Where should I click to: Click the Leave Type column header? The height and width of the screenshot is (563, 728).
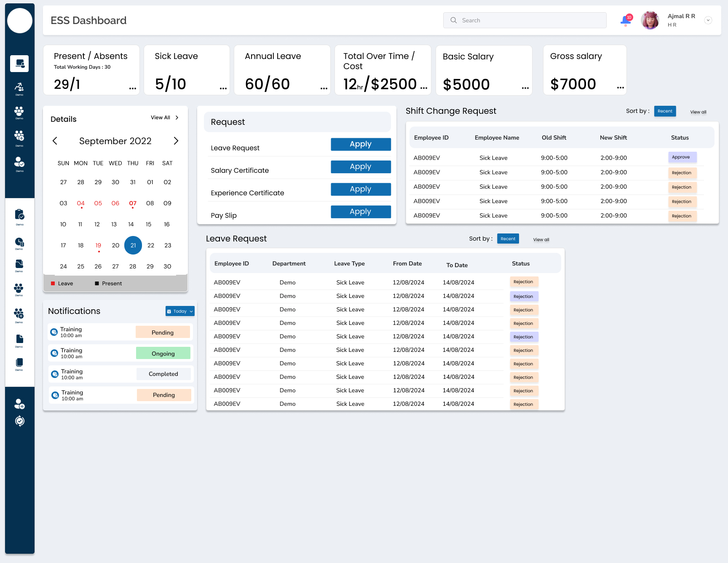click(349, 263)
